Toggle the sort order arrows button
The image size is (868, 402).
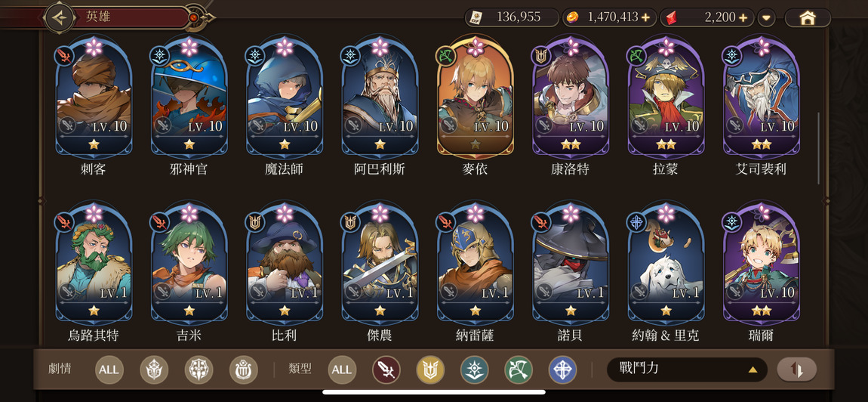pos(796,370)
